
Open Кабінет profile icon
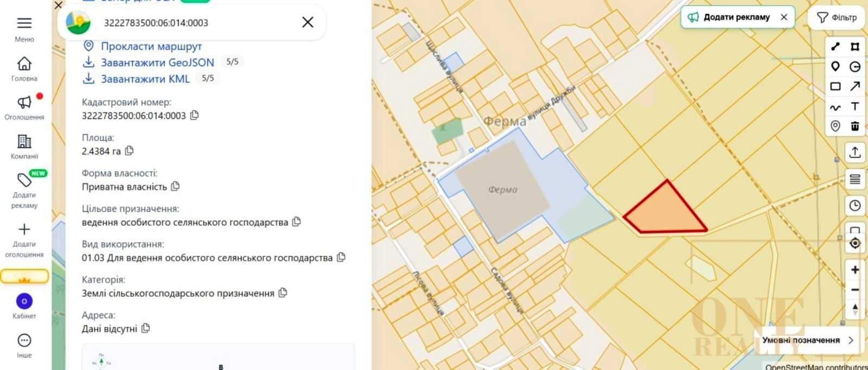(x=24, y=301)
